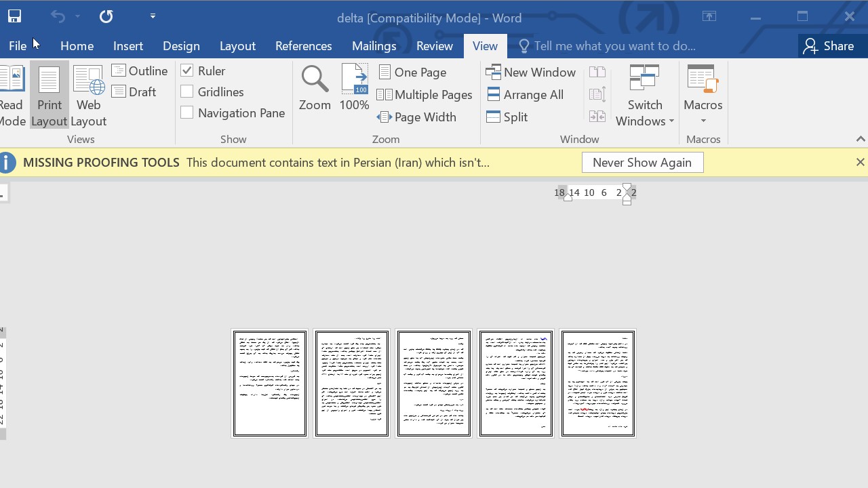This screenshot has width=868, height=488.
Task: Open the Mailings tab
Action: [374, 46]
